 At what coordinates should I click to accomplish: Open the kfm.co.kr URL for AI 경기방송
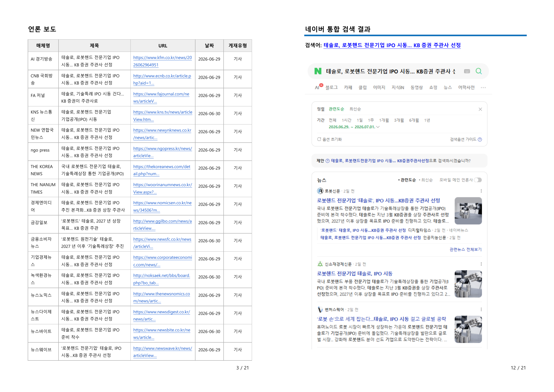pyautogui.click(x=162, y=61)
